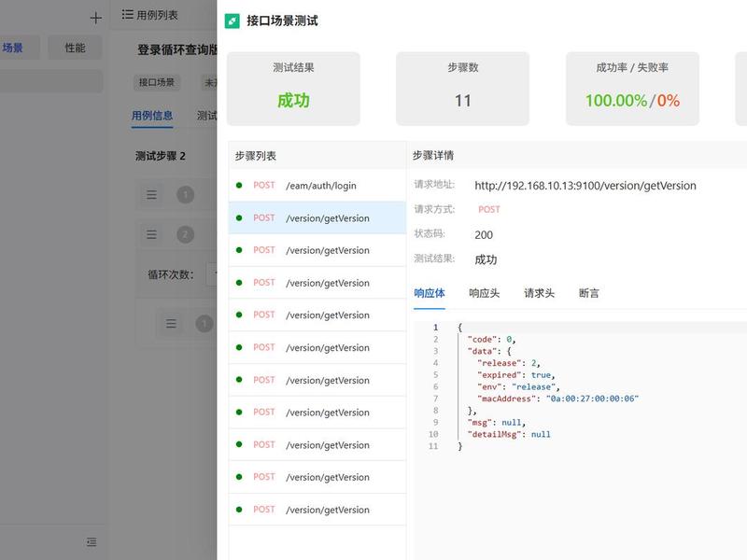
Task: Select the highlighted /version/getVersion step
Action: (317, 217)
